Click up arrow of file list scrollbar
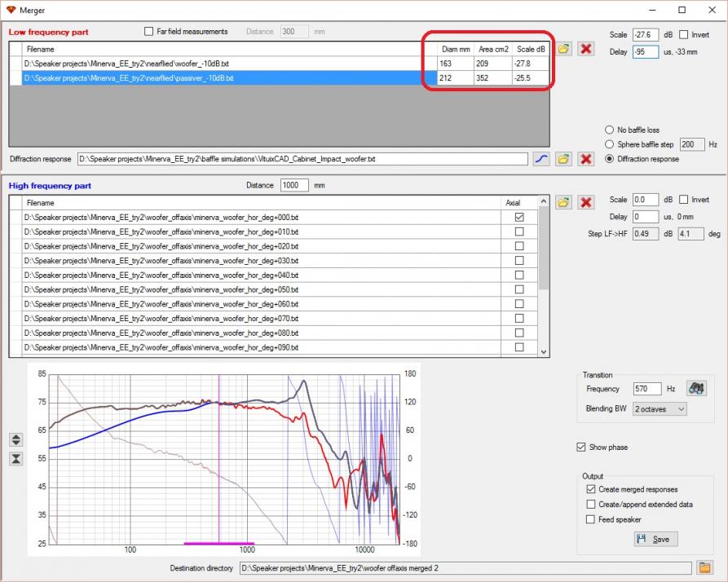728x582 pixels. 543,201
